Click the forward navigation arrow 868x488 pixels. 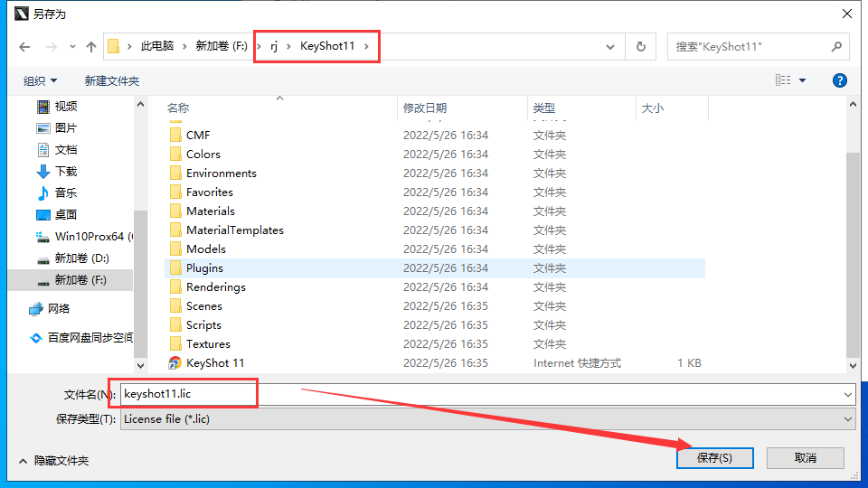[51, 47]
